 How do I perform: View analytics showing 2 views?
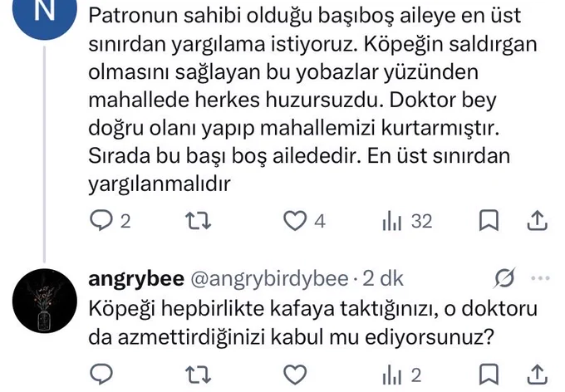[402, 375]
